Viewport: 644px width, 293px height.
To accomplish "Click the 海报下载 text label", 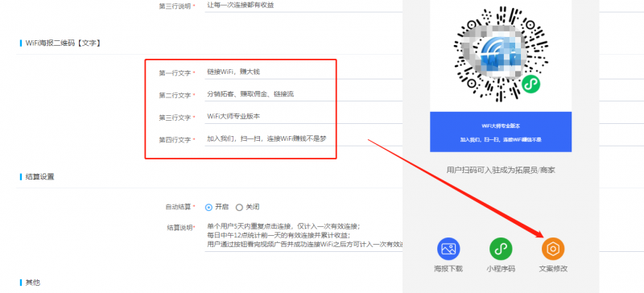I will pos(448,269).
